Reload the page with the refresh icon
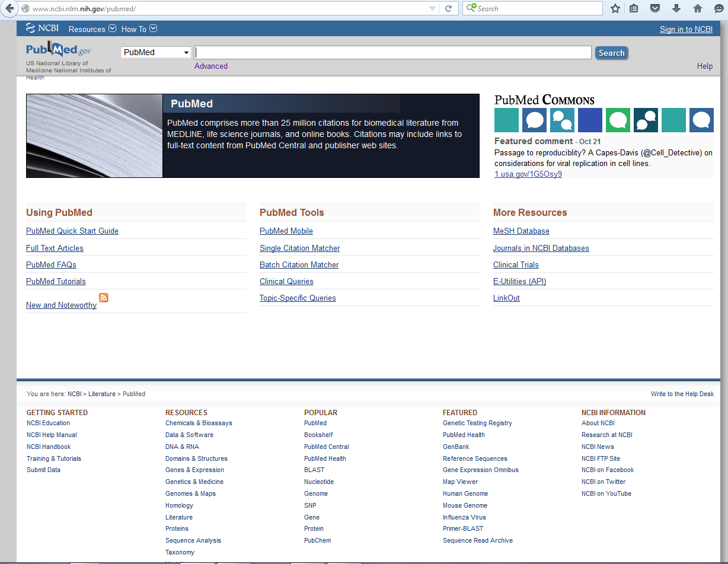The height and width of the screenshot is (564, 728). (x=449, y=8)
